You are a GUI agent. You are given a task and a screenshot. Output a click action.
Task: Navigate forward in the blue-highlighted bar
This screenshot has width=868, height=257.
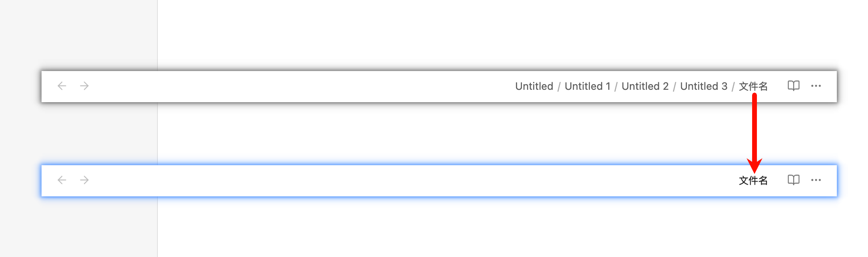click(x=84, y=180)
